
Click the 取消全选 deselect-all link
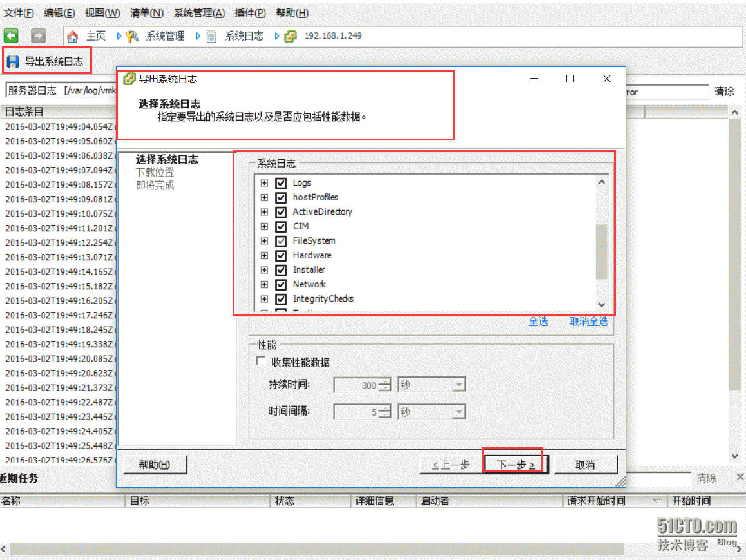click(589, 322)
